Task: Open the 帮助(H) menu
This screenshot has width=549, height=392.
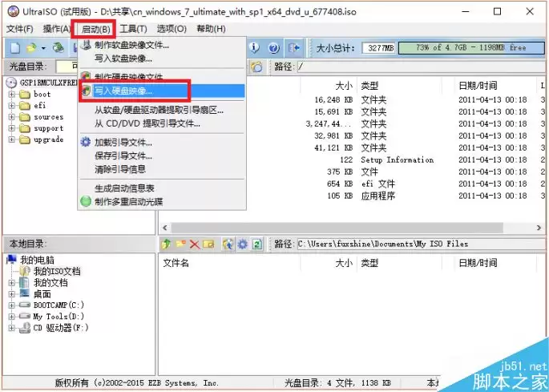Action: click(x=211, y=29)
